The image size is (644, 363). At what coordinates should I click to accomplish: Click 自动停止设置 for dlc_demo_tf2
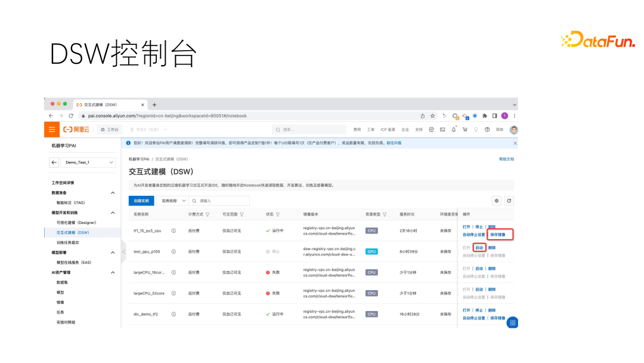(x=474, y=318)
